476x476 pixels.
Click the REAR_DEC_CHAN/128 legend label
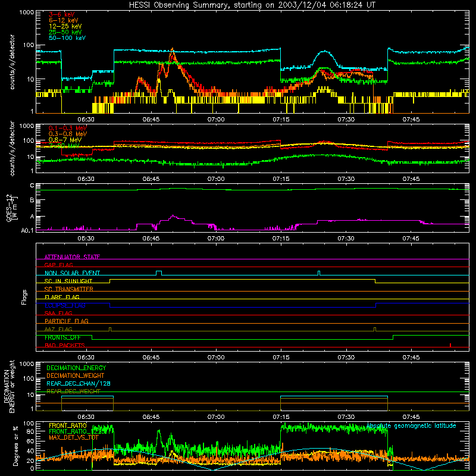click(x=79, y=383)
